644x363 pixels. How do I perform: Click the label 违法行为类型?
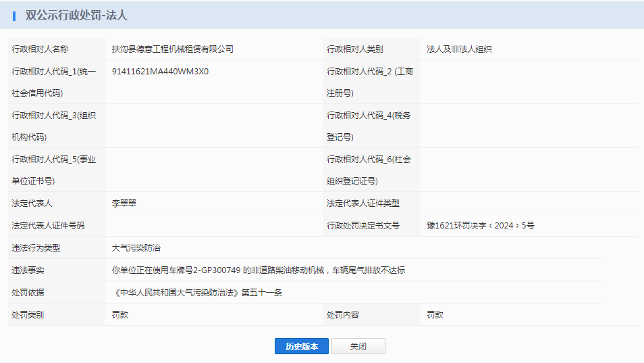(x=36, y=248)
